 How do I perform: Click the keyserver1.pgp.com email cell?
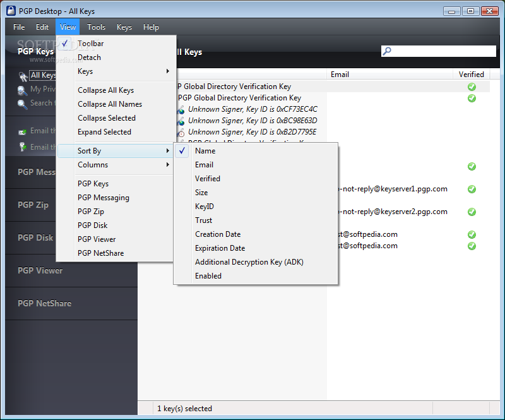(393, 189)
